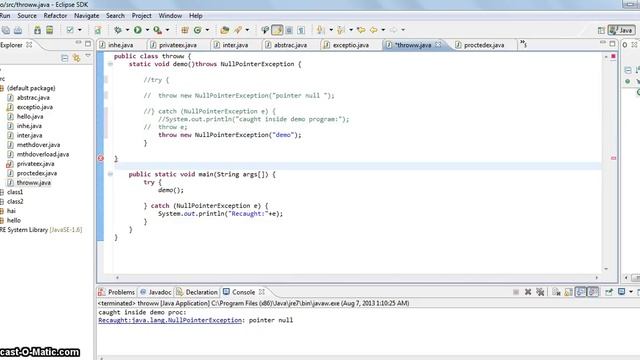Click "JRE System Library [JavaSE-1.6]" entry

tap(41, 230)
